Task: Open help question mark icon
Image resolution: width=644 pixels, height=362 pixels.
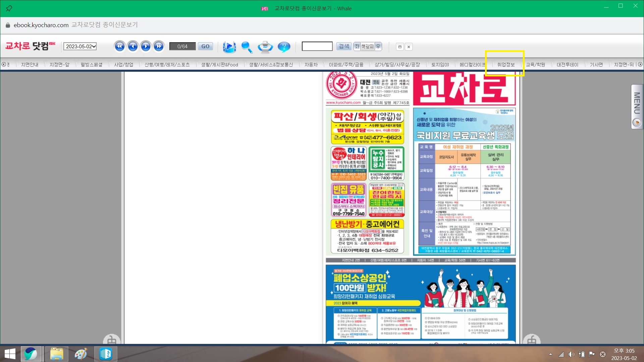Action: [x=284, y=47]
